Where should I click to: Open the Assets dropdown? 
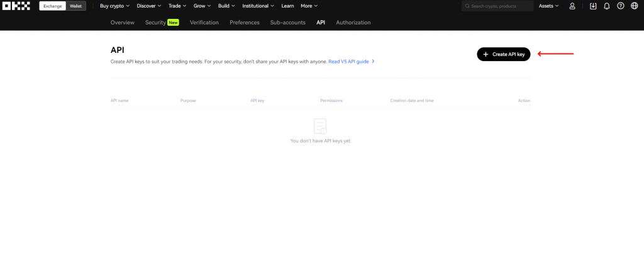548,6
